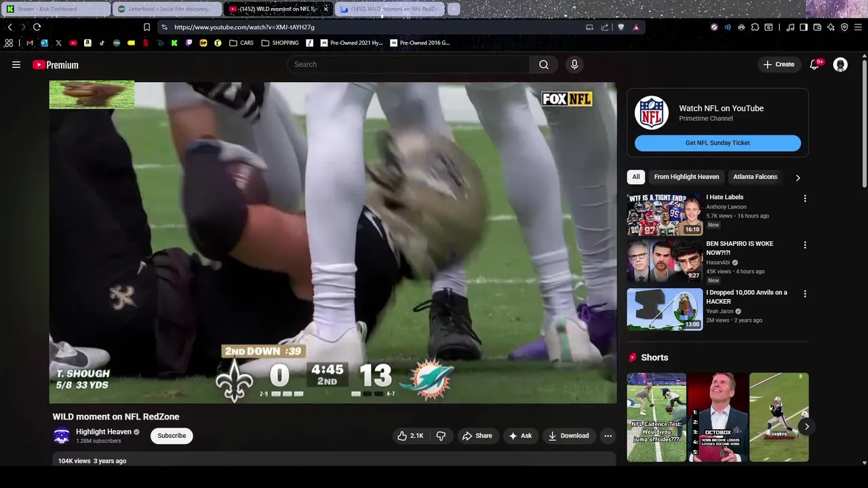Open the X bookmark icon
Viewport: 868px width, 488px height.
pyautogui.click(x=58, y=43)
